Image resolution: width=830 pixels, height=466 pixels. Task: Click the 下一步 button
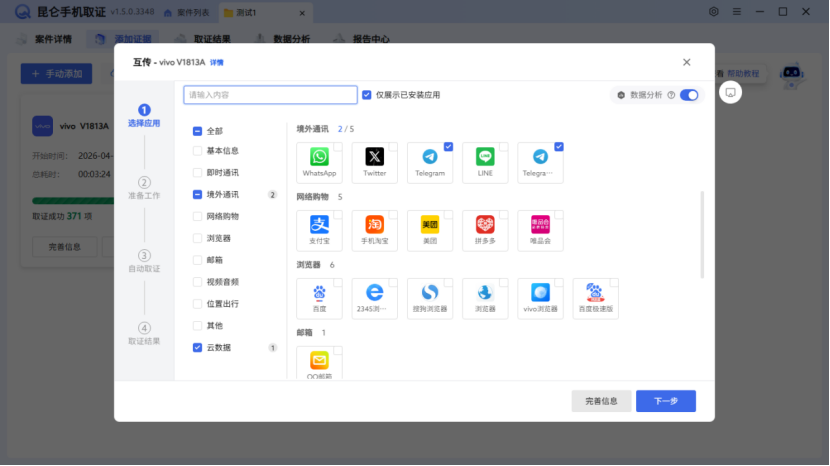pos(665,401)
